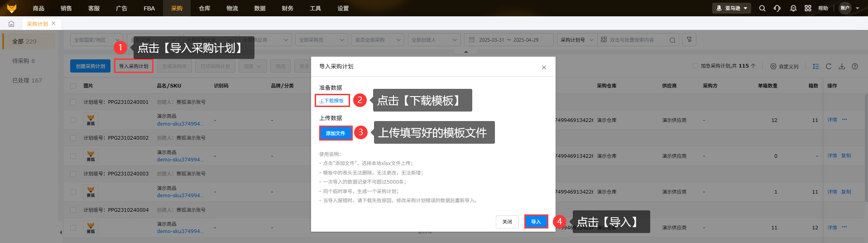The height and width of the screenshot is (243, 868).
Task: Check product row checkbox under PPG2310240001
Action: [x=73, y=120]
